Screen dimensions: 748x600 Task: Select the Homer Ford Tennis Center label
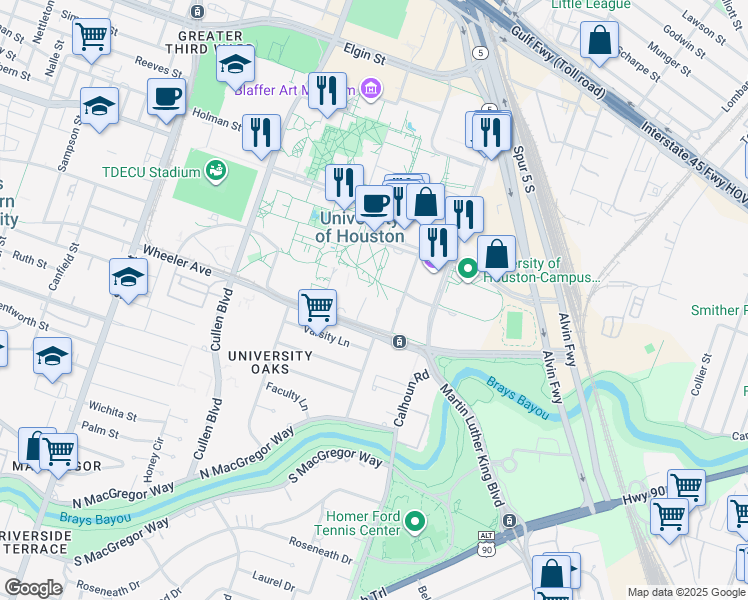click(x=357, y=523)
